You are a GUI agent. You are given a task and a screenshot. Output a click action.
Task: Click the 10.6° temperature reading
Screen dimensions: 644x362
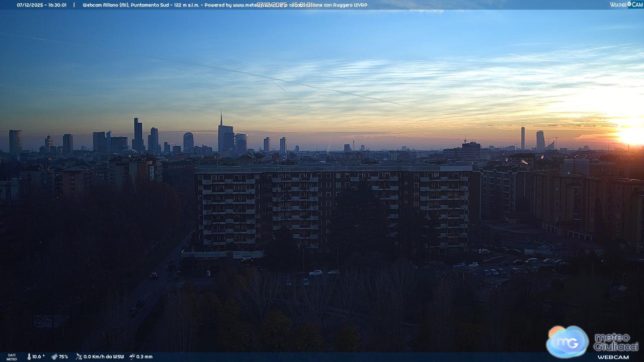(38, 356)
